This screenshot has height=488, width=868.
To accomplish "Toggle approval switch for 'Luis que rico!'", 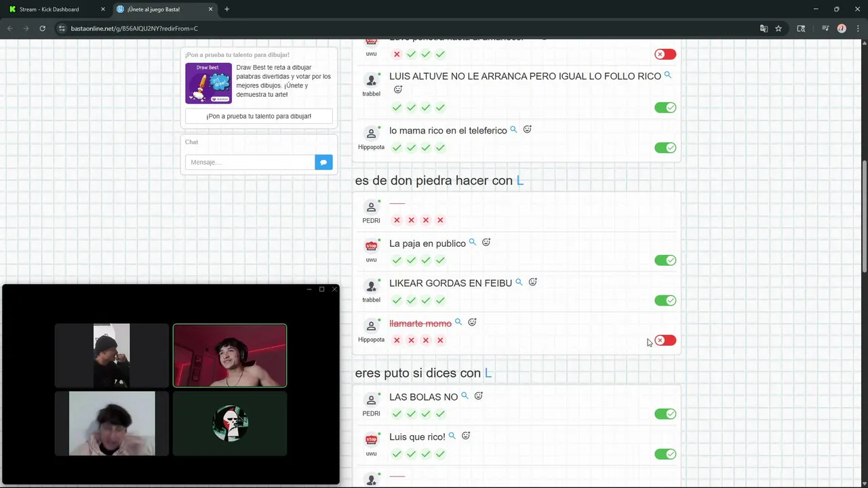I will click(665, 454).
